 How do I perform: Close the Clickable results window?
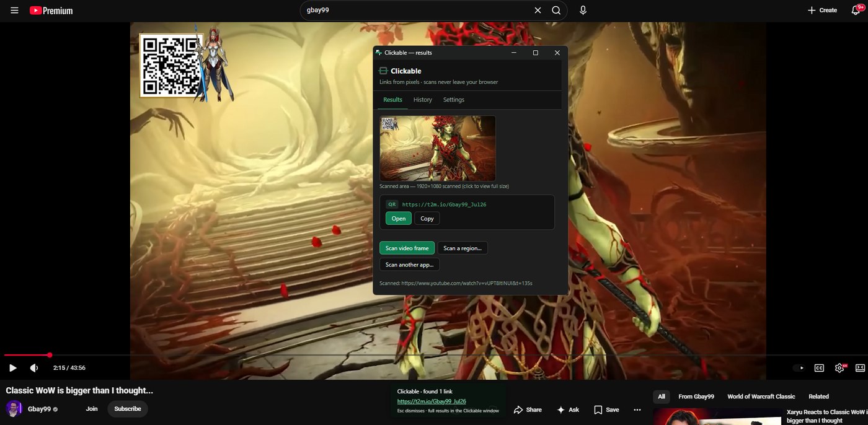[557, 53]
